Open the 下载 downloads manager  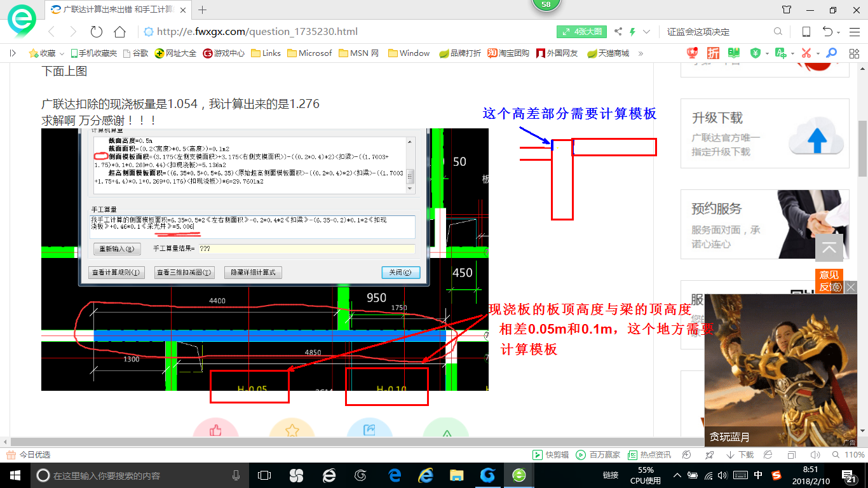point(739,455)
